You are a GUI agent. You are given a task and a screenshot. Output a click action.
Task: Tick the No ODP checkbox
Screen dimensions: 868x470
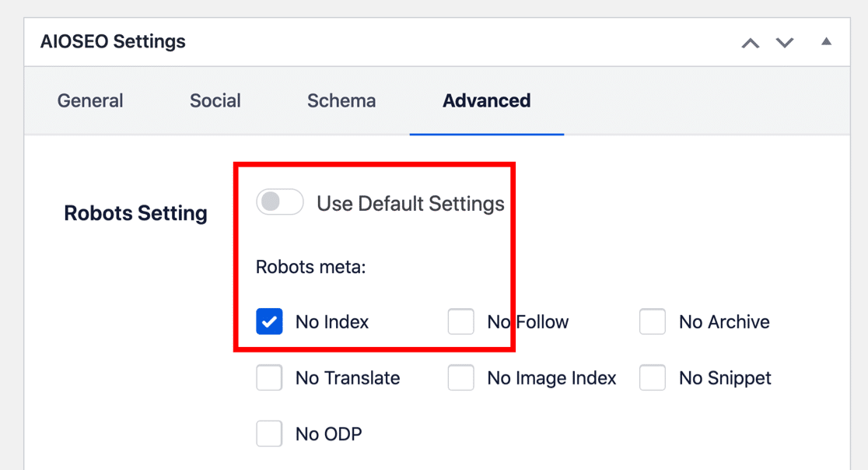[x=269, y=434]
